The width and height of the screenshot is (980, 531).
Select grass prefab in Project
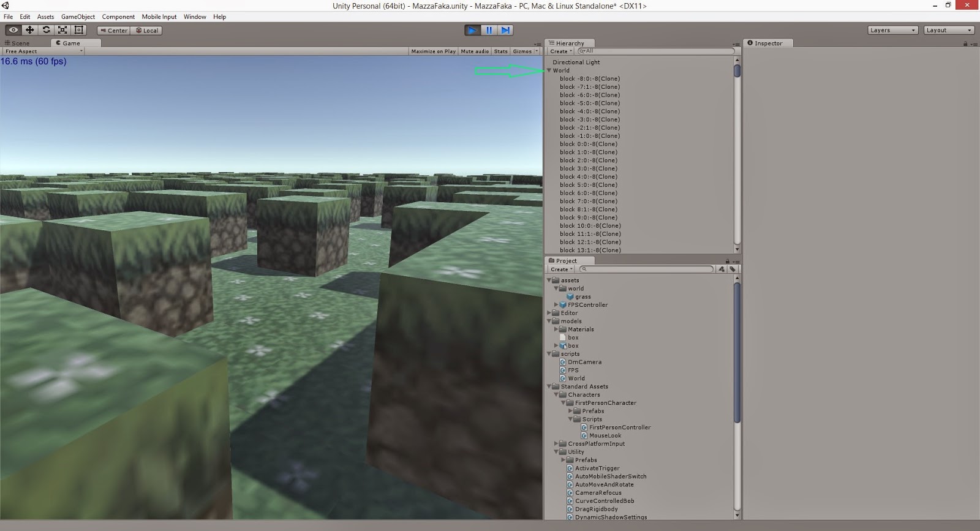pos(578,297)
